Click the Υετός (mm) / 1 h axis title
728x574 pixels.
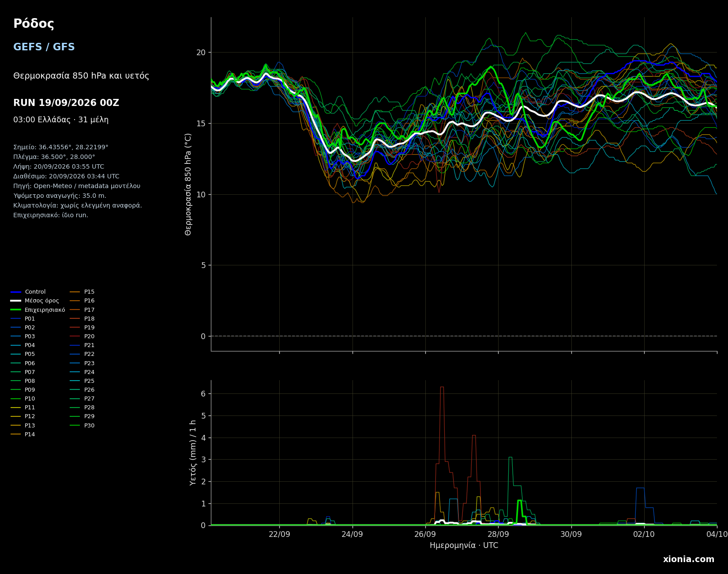193,453
